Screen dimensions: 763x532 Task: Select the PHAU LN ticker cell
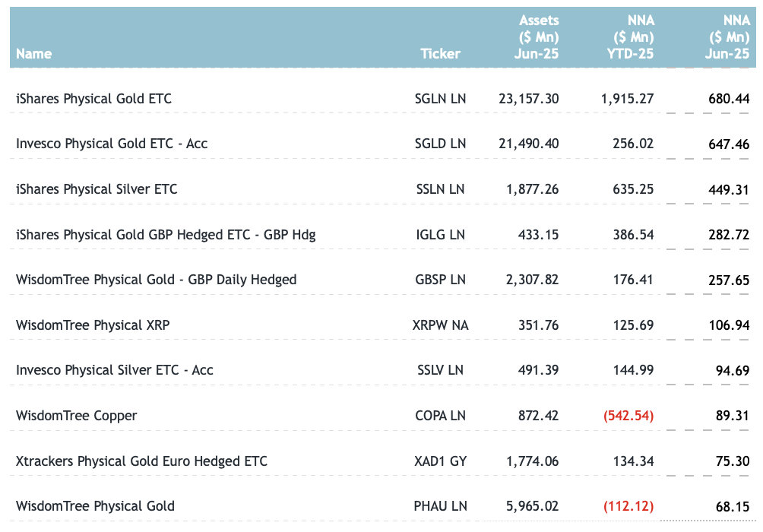point(441,506)
